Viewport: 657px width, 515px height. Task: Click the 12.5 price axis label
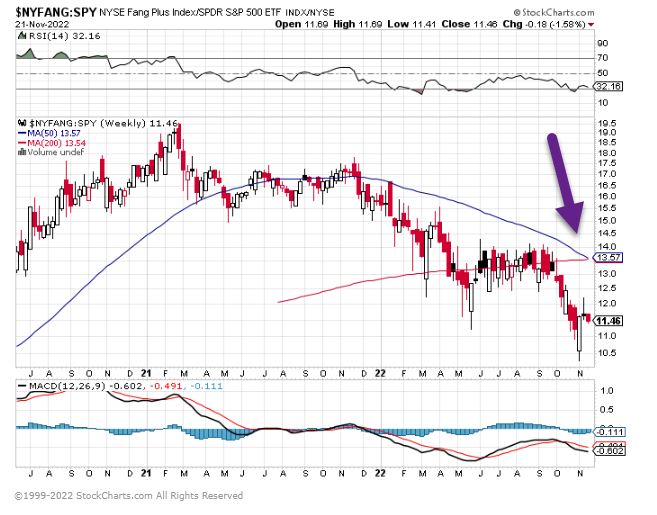607,288
